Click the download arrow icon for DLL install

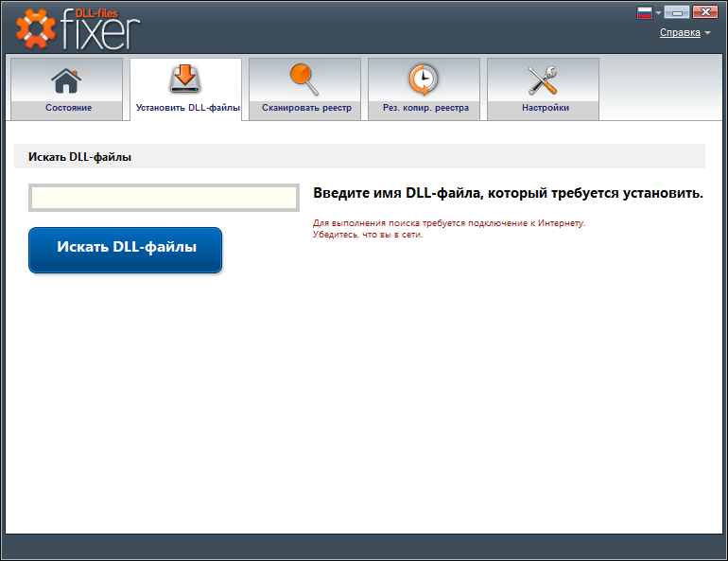[x=184, y=78]
